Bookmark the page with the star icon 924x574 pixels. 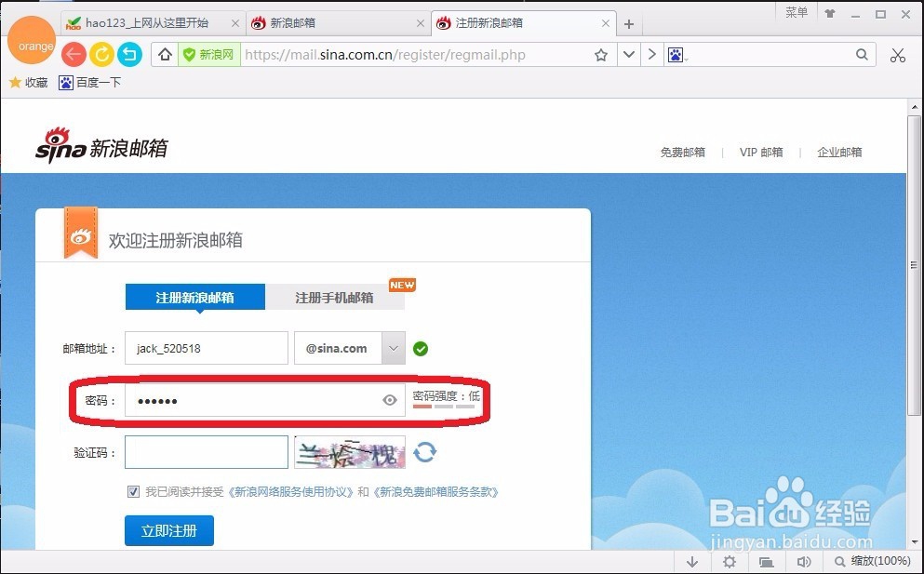click(x=600, y=55)
